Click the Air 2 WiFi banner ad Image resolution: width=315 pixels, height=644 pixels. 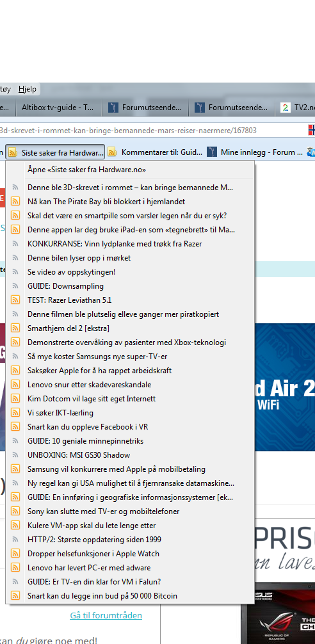pos(285,388)
